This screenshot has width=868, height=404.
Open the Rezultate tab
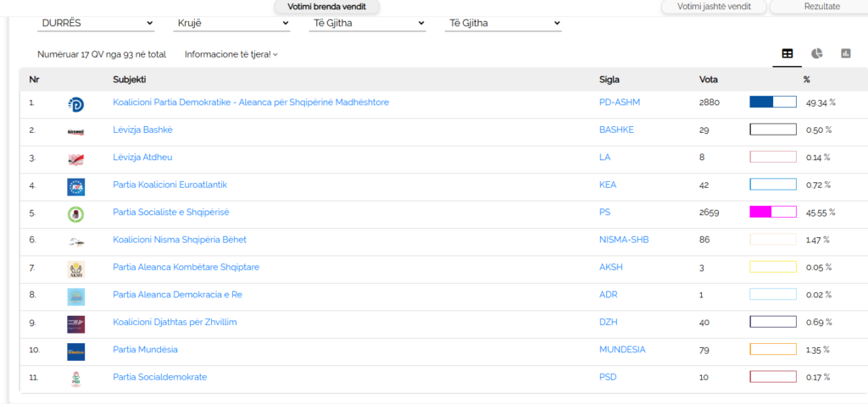(x=821, y=7)
